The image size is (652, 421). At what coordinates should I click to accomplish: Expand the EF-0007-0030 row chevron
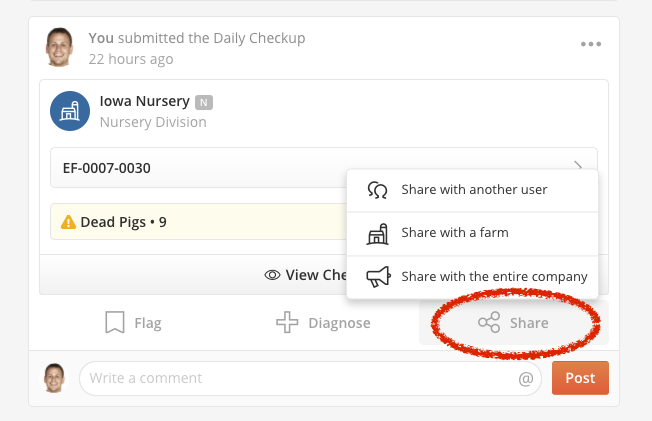tap(578, 166)
